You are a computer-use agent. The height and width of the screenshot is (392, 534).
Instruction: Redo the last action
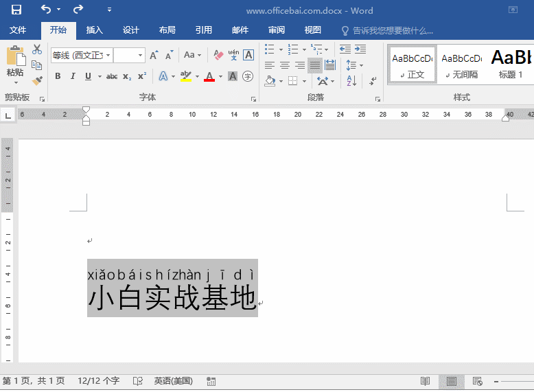click(x=78, y=10)
